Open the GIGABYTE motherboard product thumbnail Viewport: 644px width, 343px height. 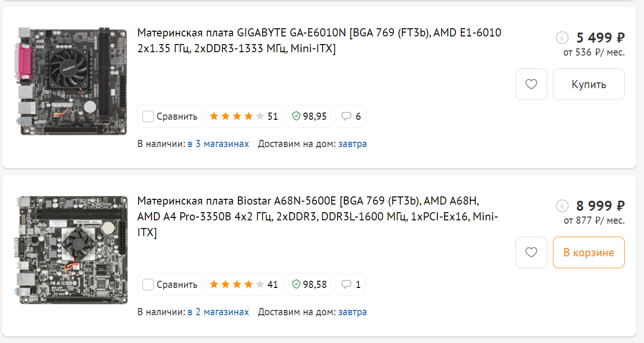[72, 81]
